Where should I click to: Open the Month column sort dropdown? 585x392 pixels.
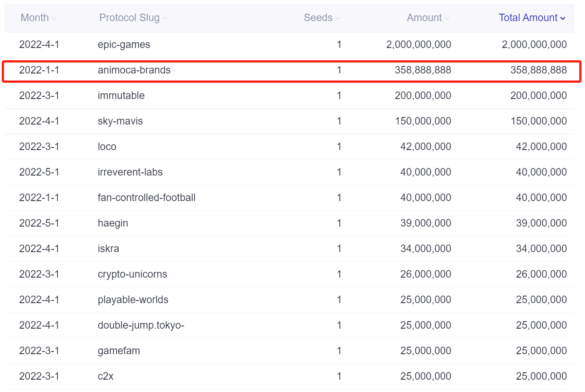[x=54, y=18]
